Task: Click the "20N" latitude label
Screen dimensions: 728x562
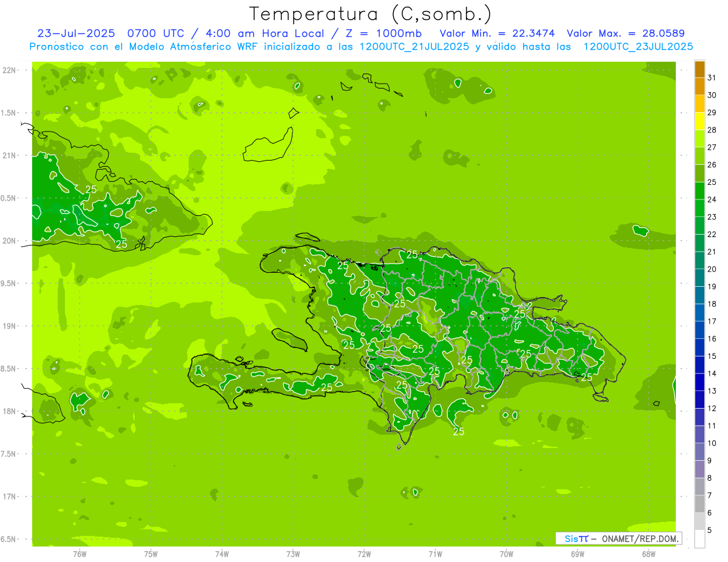Action: click(x=10, y=241)
